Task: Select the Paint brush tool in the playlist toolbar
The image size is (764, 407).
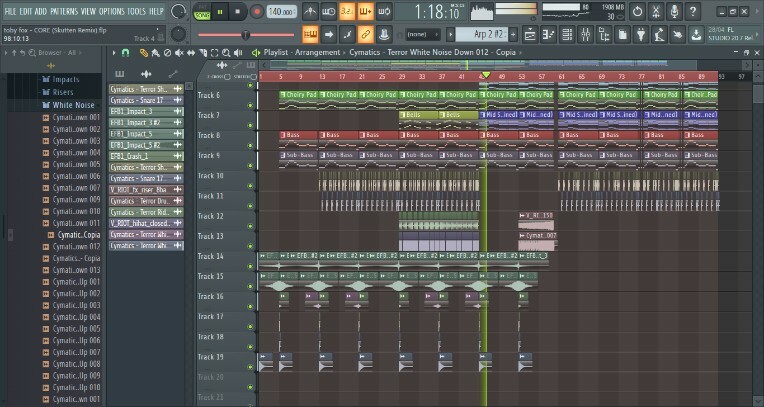Action: tap(155, 53)
